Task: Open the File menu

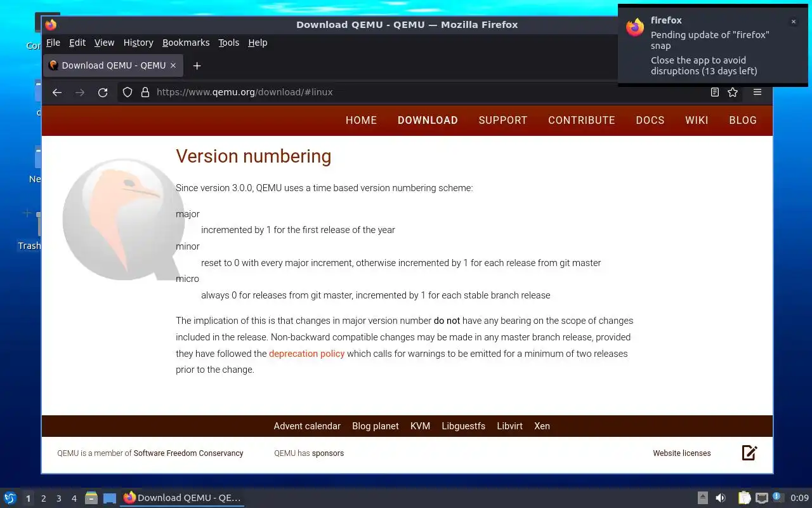Action: [53, 43]
